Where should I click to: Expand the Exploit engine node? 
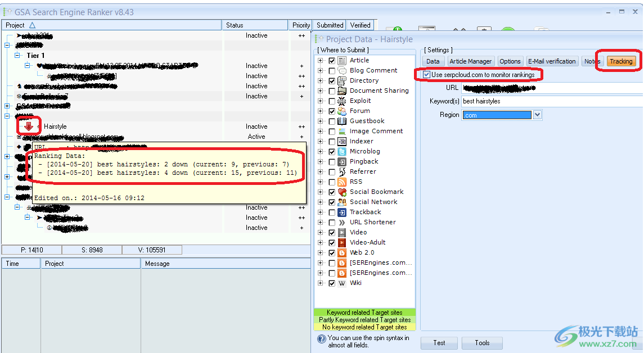click(x=321, y=101)
